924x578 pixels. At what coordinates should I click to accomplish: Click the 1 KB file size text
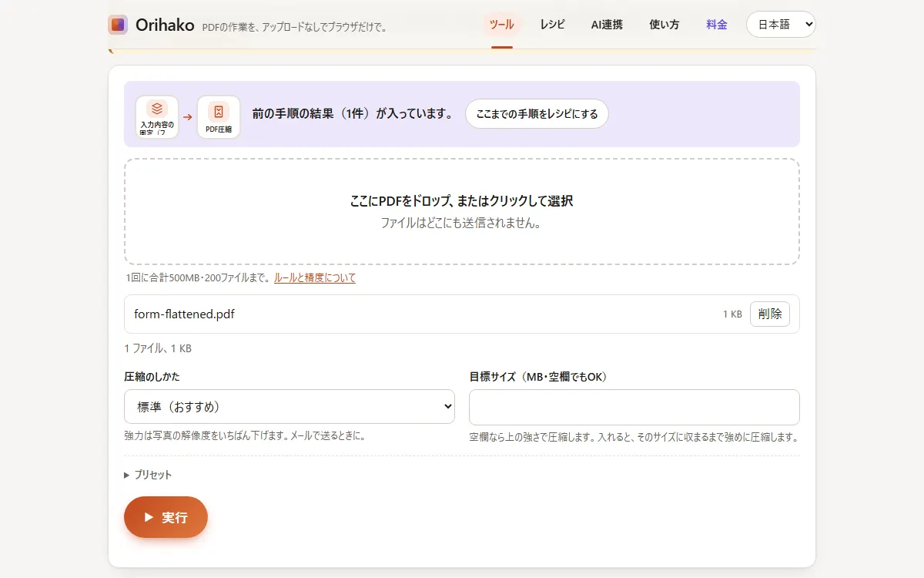[x=732, y=314]
